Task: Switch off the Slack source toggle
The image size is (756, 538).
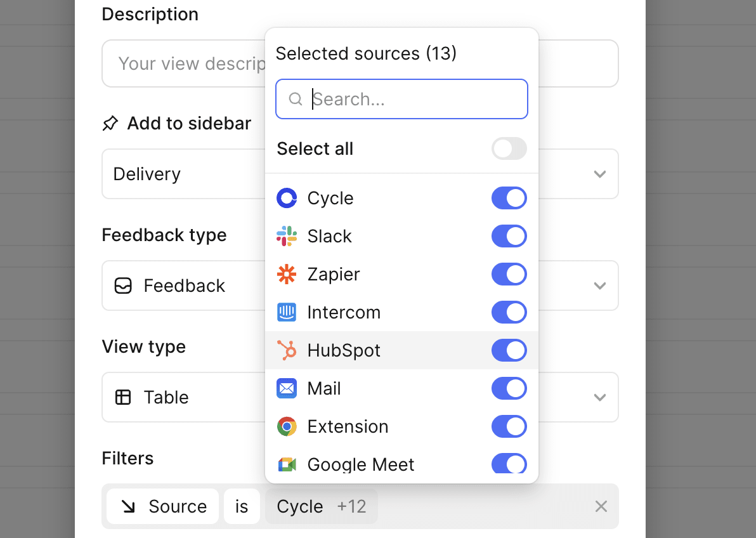Action: 509,237
